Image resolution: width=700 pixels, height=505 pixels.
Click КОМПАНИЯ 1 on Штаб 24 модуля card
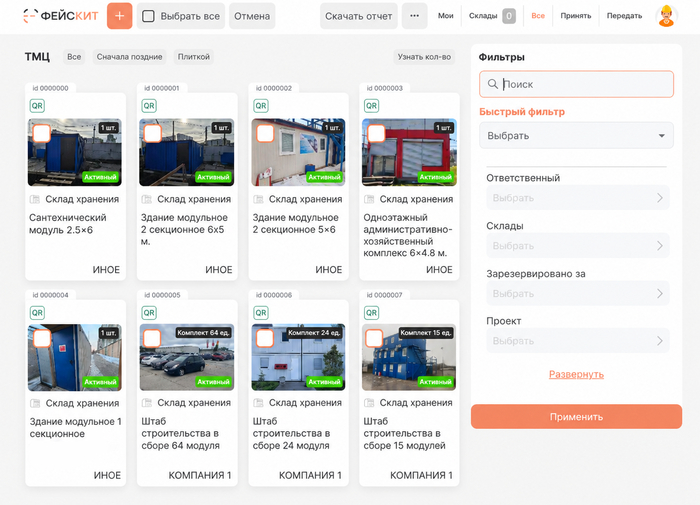[x=310, y=475]
